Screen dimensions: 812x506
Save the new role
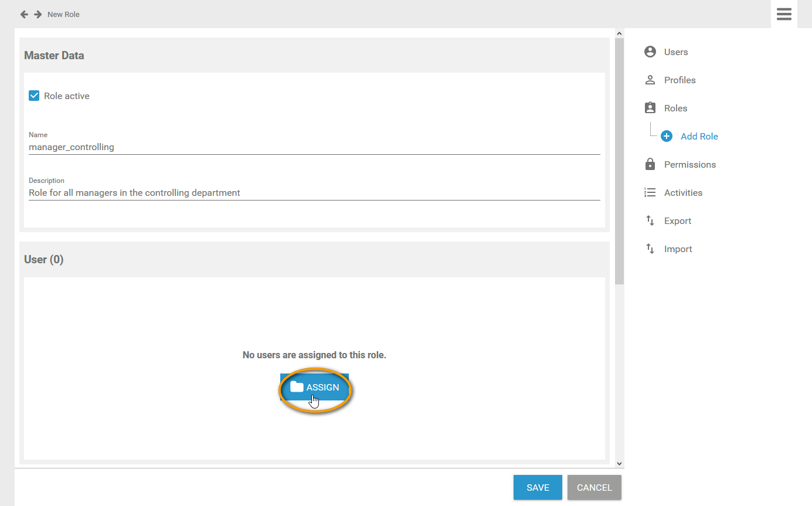pyautogui.click(x=537, y=487)
